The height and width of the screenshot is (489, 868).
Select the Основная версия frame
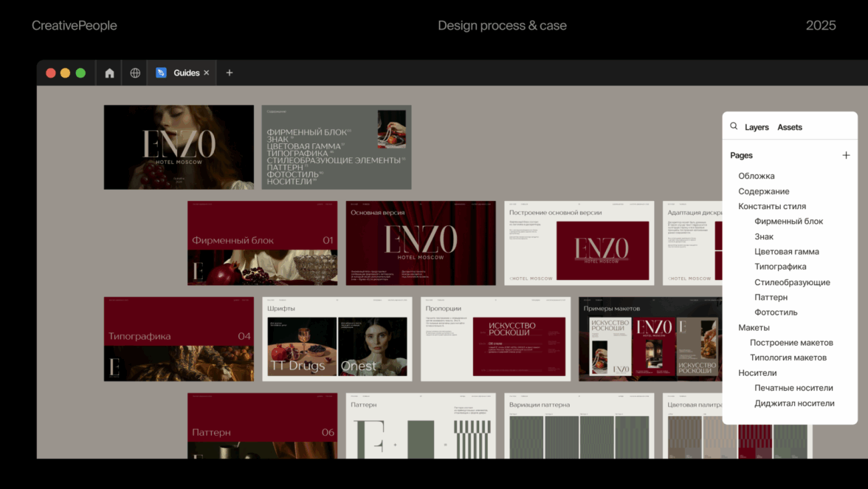tap(421, 243)
